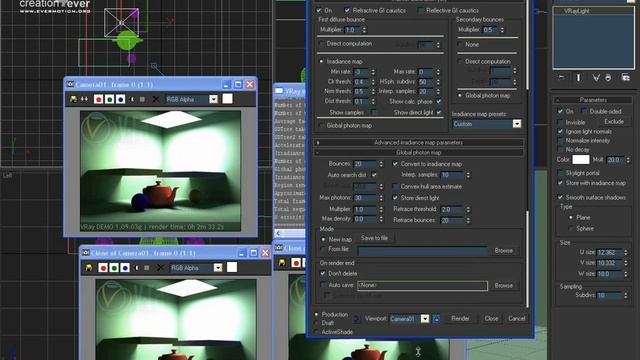Toggle Convert to irradiance map checkbox
This screenshot has width=640, height=360.
point(395,164)
